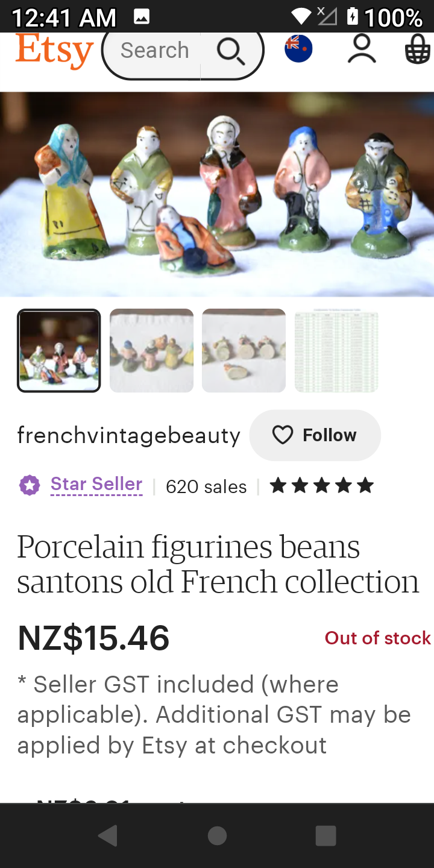The height and width of the screenshot is (868, 434).
Task: Follow the frenchvintagebeauty shop
Action: click(315, 435)
